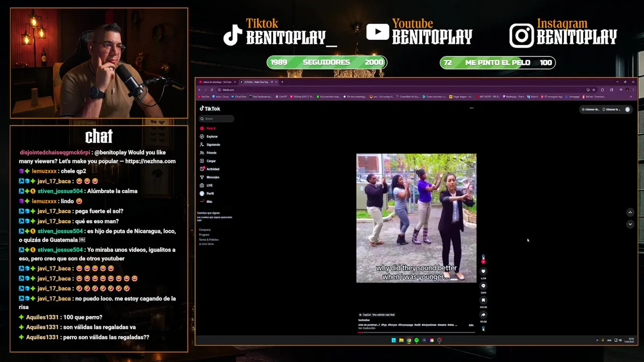Open the Chrome three-dot menu

[x=633, y=90]
